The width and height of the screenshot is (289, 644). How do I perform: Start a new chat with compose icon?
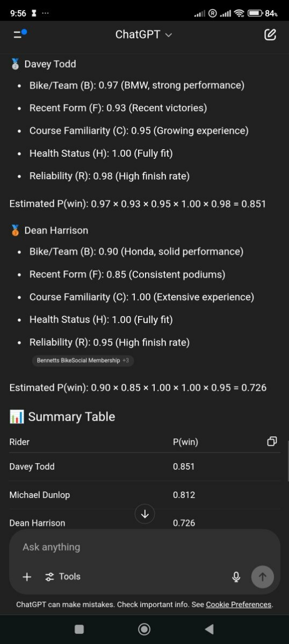pyautogui.click(x=270, y=35)
